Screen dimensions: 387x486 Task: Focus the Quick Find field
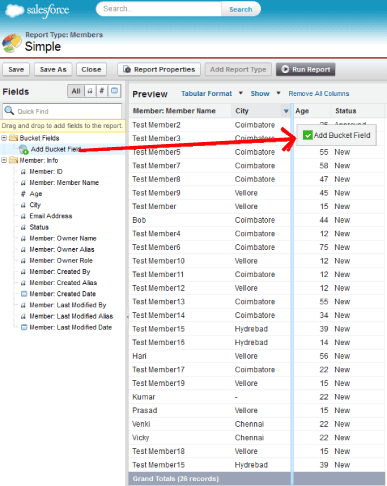62,111
